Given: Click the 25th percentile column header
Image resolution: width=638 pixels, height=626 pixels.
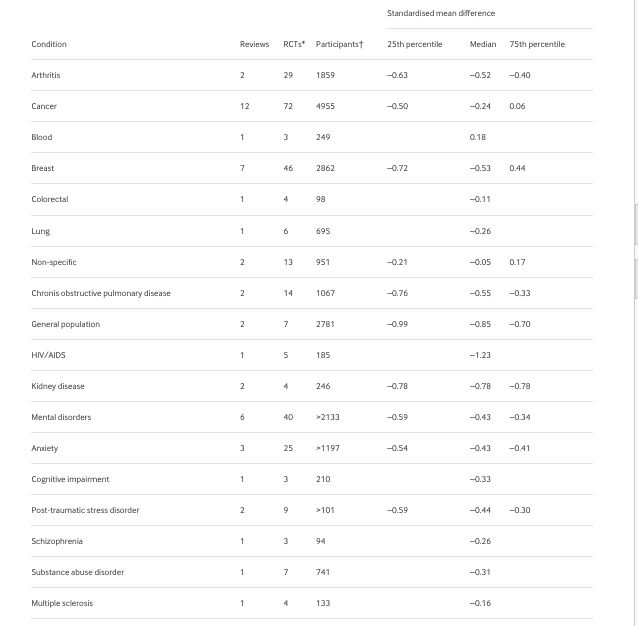Looking at the screenshot, I should pyautogui.click(x=414, y=44).
